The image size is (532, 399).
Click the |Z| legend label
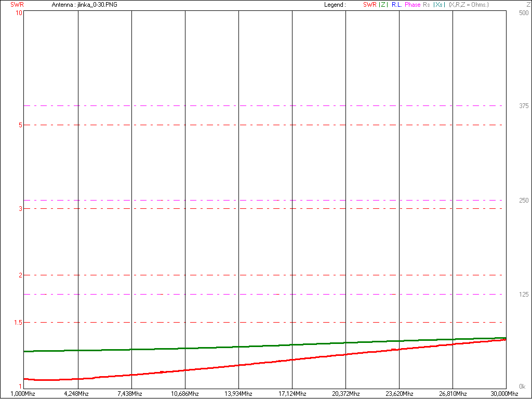(383, 5)
